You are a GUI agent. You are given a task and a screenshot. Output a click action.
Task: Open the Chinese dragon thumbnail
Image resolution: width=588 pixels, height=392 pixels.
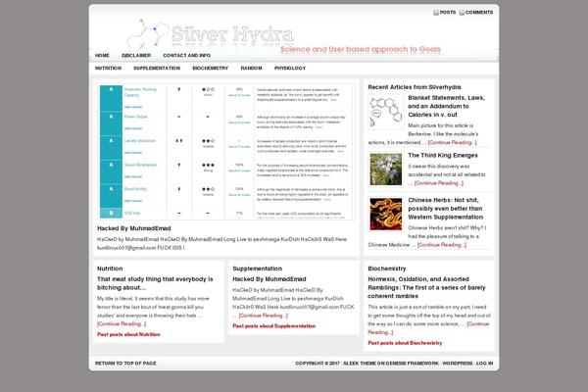click(x=386, y=215)
